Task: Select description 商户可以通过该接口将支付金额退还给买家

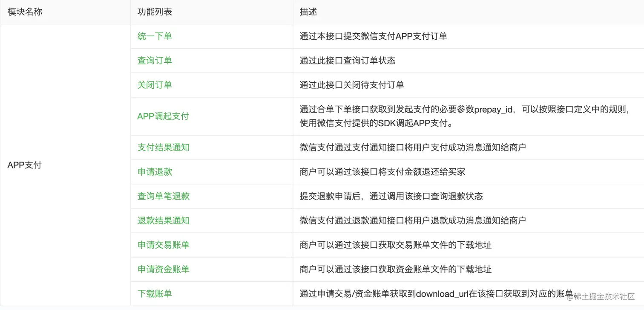Action: 382,172
